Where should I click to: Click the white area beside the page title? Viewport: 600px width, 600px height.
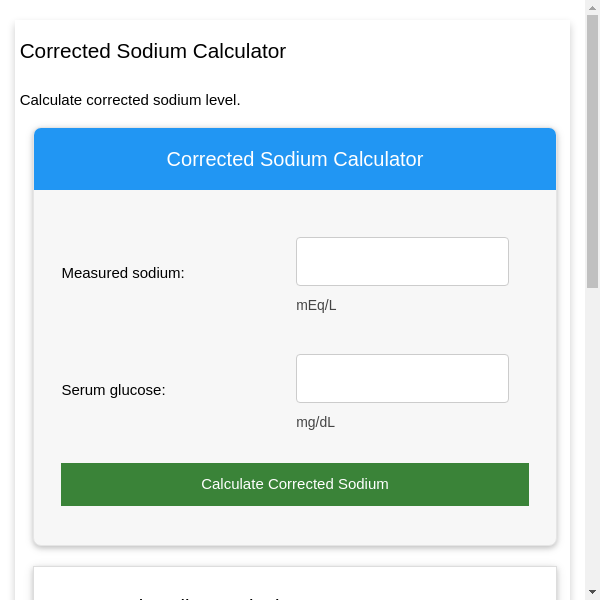click(x=430, y=51)
